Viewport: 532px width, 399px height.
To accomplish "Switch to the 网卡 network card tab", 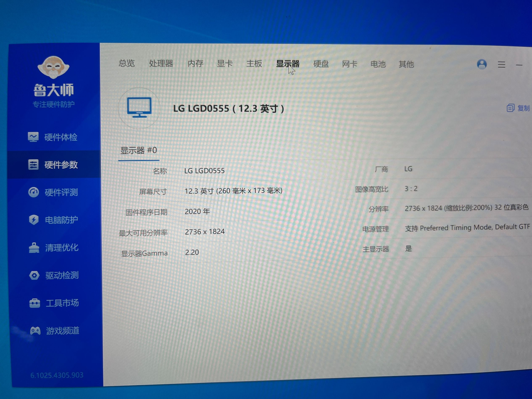I will tap(350, 64).
